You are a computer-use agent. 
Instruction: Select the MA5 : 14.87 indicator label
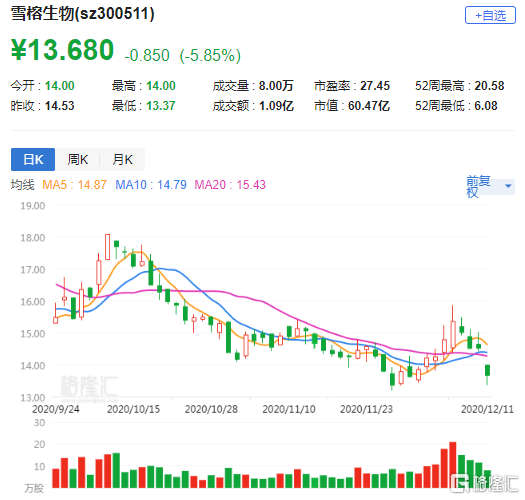click(74, 185)
